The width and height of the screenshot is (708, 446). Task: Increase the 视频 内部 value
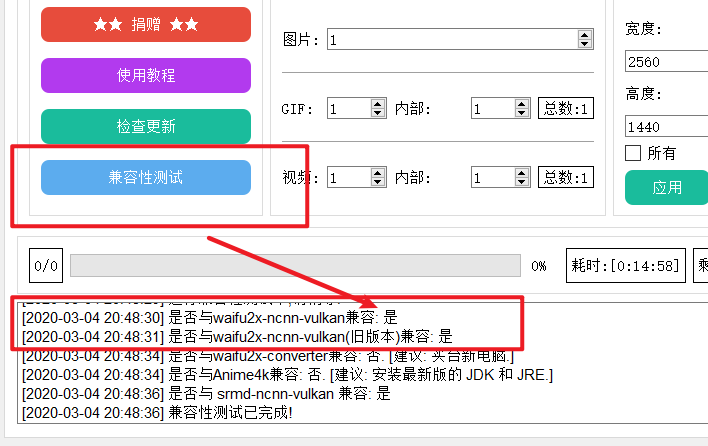[522, 173]
